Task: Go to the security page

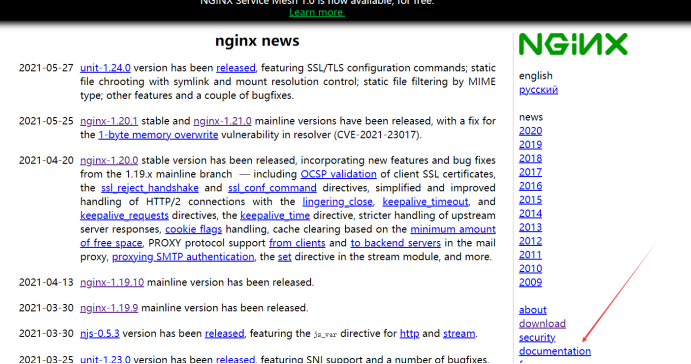Action: (x=537, y=338)
